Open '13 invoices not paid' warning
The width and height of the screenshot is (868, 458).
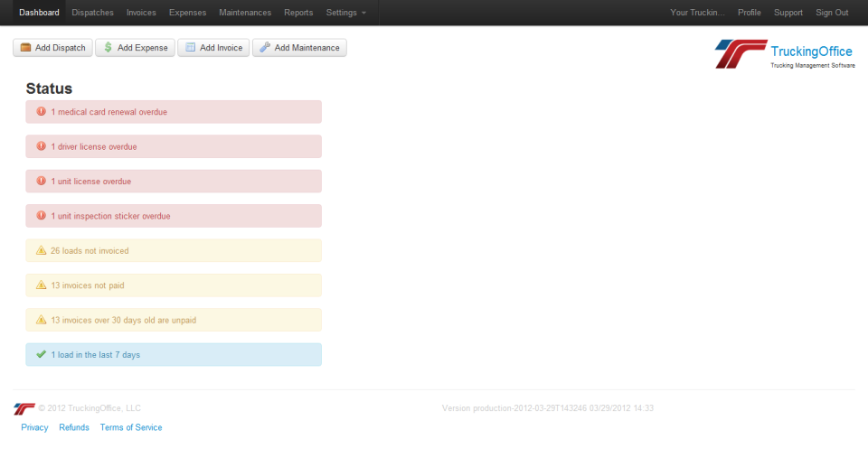click(174, 285)
